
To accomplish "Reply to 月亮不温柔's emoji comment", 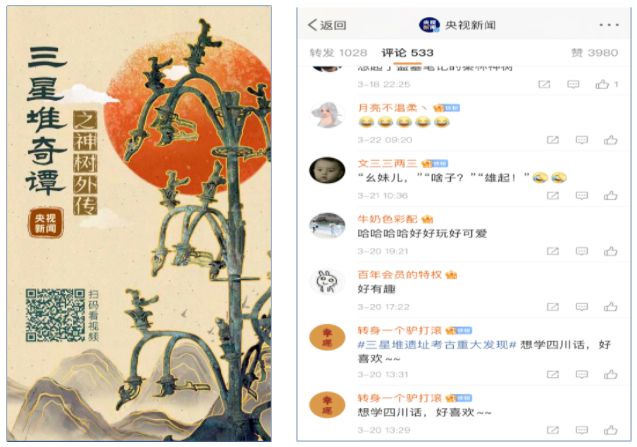I will point(582,140).
